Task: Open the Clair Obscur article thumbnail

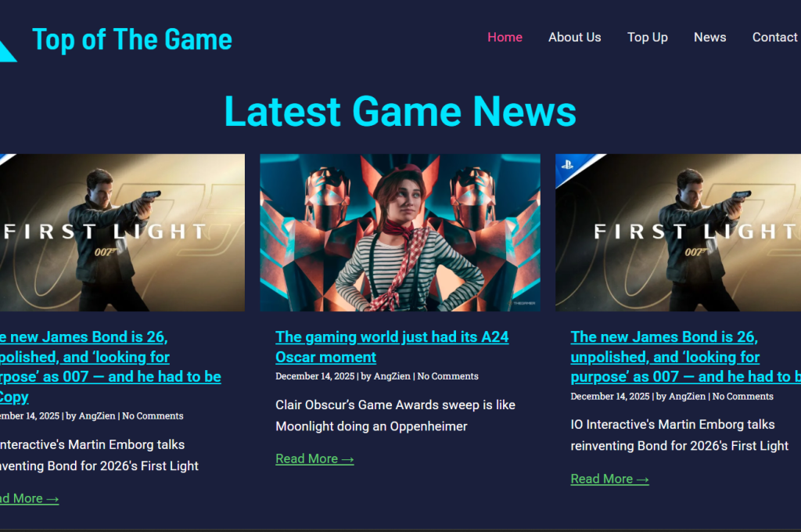Action: [400, 232]
